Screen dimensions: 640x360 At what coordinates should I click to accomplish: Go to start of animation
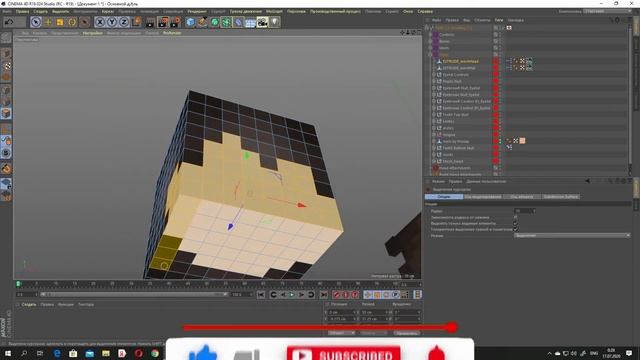(261, 295)
